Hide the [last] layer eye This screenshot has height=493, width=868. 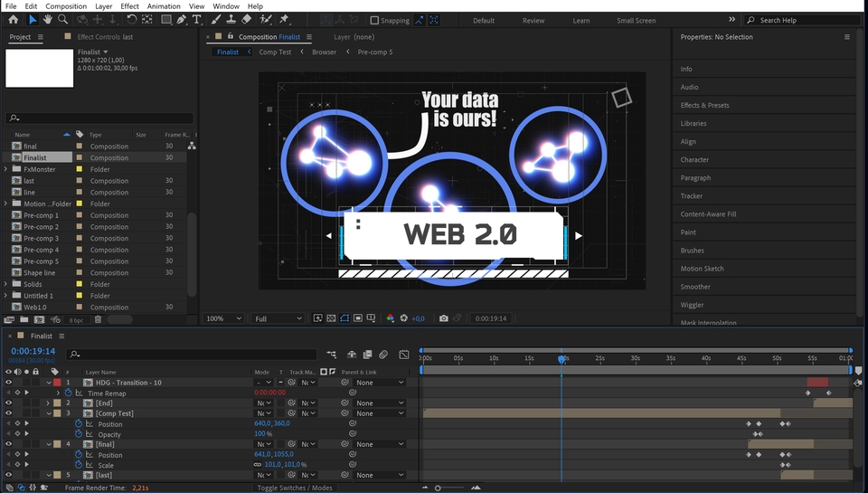tap(8, 475)
